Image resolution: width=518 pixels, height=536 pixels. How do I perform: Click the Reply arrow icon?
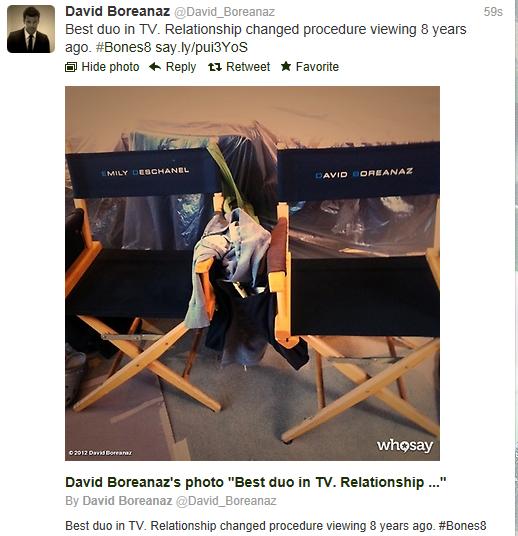[x=155, y=67]
